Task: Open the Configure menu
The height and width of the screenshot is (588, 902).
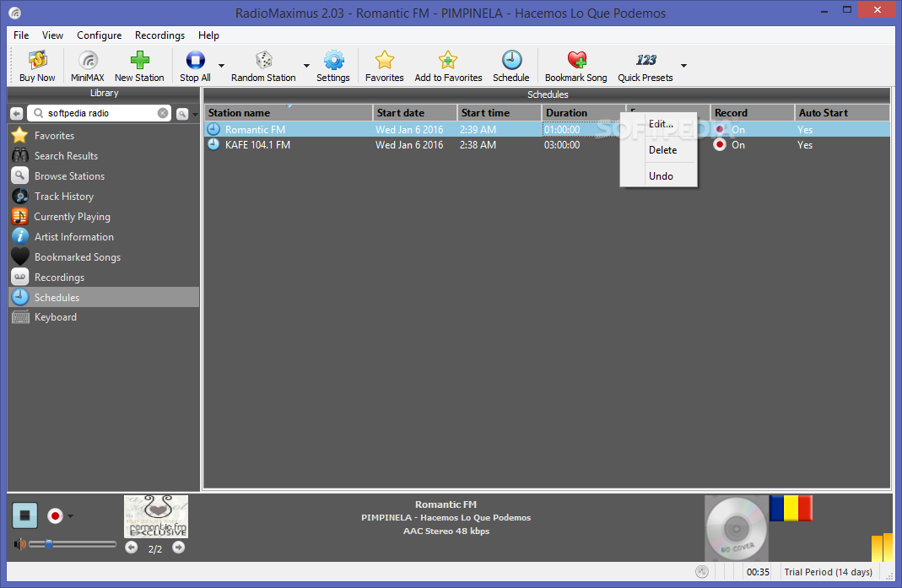Action: tap(99, 35)
